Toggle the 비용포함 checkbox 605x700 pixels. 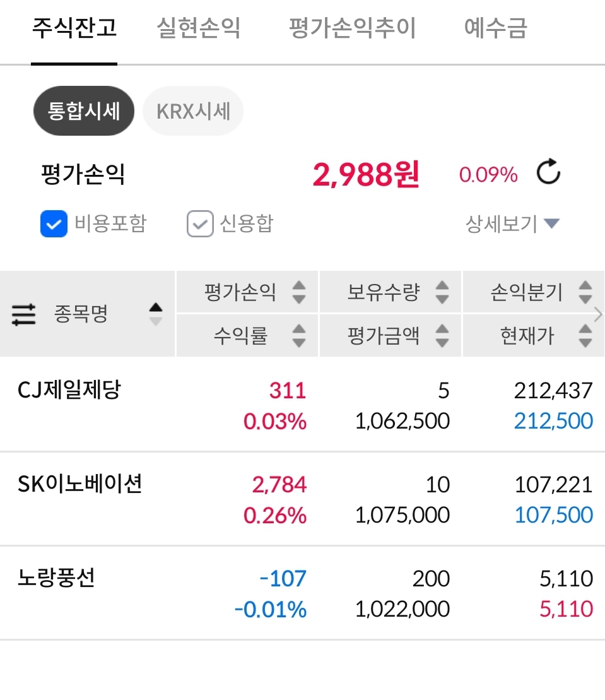point(54,224)
